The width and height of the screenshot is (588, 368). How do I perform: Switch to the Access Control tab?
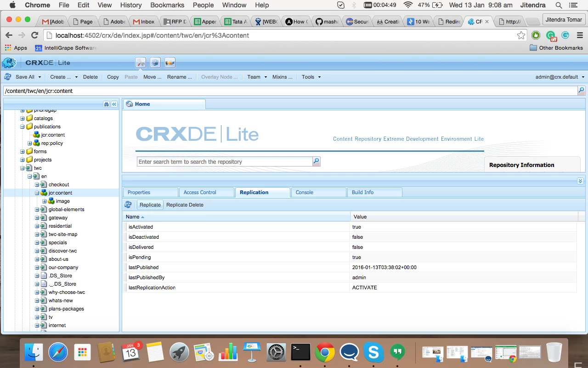click(206, 192)
